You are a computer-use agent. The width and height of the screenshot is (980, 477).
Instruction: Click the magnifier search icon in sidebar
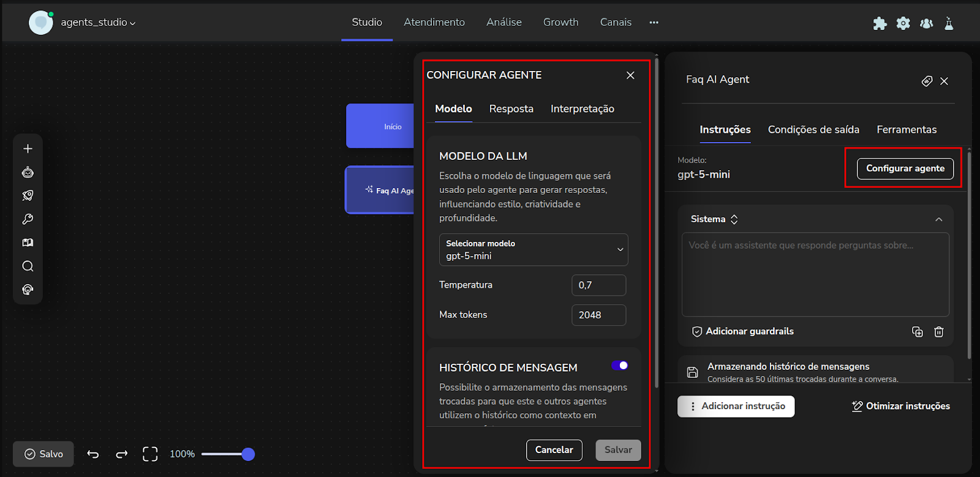pyautogui.click(x=28, y=266)
